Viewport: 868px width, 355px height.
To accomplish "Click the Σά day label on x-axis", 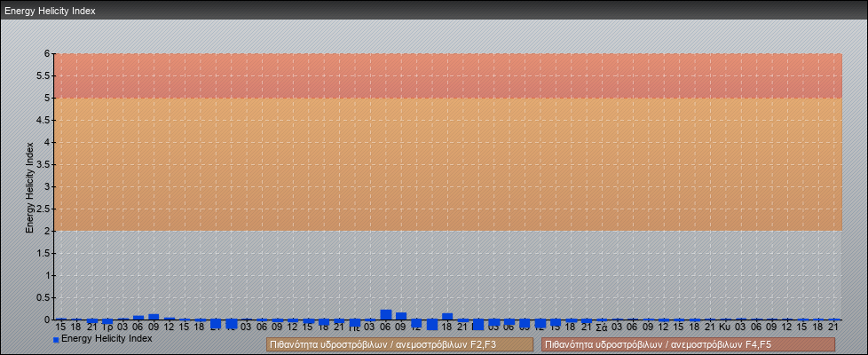I will point(601,327).
